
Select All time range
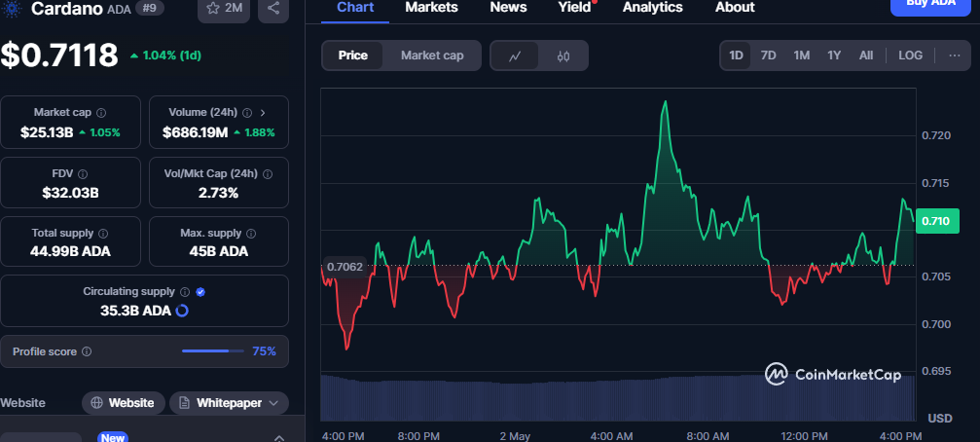tap(865, 55)
